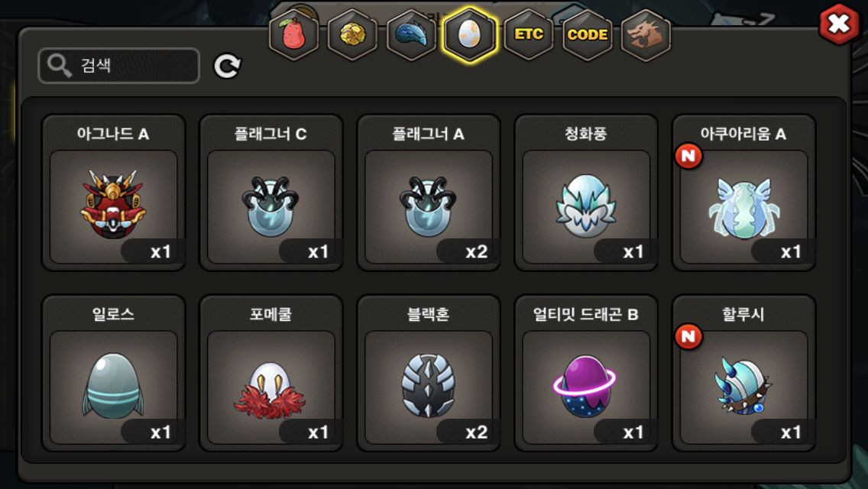Select the 일로스 egg
Viewport: 868px width, 489px height.
(114, 374)
